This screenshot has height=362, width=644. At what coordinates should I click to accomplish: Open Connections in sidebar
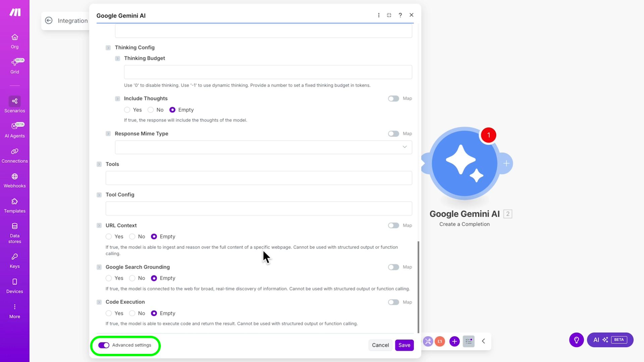[15, 156]
